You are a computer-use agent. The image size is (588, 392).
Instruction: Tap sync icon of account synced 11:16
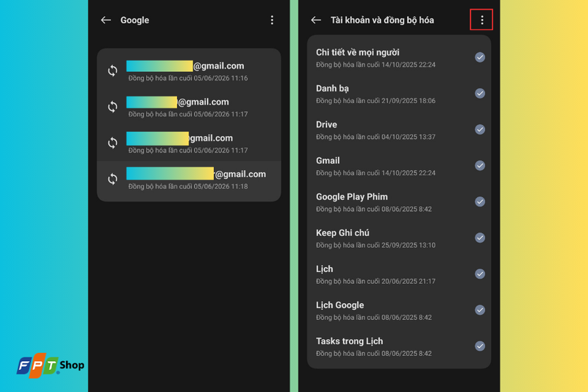pyautogui.click(x=112, y=71)
